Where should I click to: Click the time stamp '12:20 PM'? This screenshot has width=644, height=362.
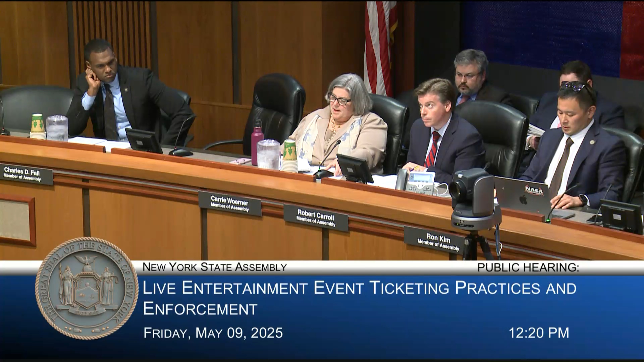pyautogui.click(x=539, y=333)
